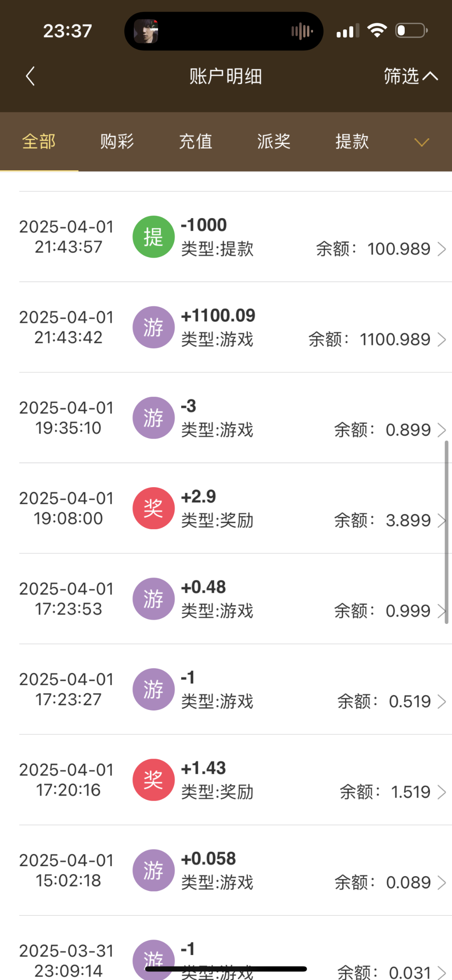Select the 派奖 tab
Viewport: 452px width, 980px height.
(x=274, y=142)
